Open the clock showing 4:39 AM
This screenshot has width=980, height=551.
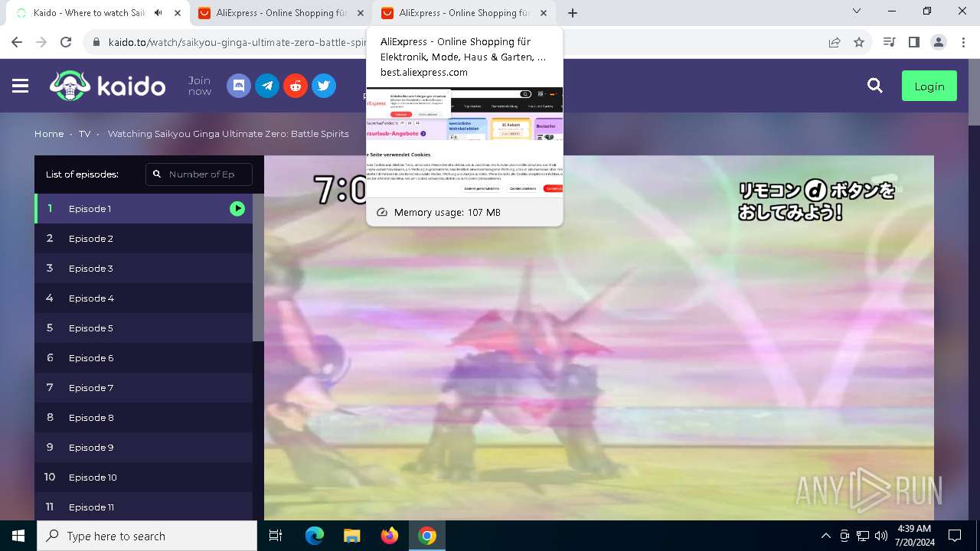913,536
